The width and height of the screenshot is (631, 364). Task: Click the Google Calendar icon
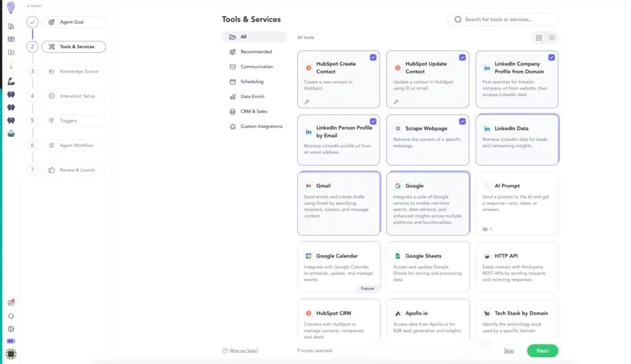click(x=309, y=256)
